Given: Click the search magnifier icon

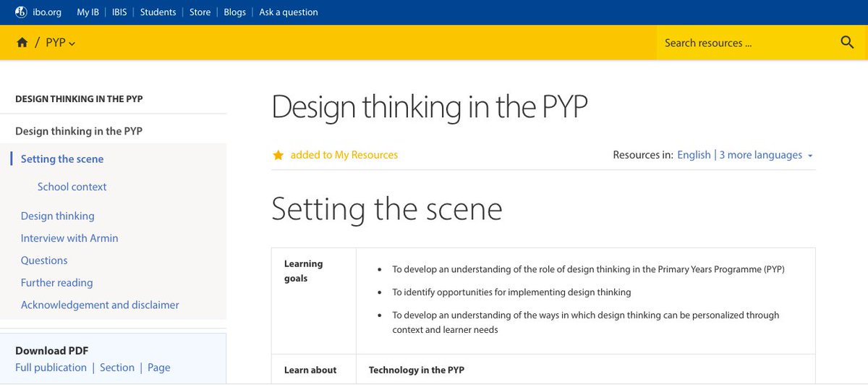Looking at the screenshot, I should coord(848,43).
